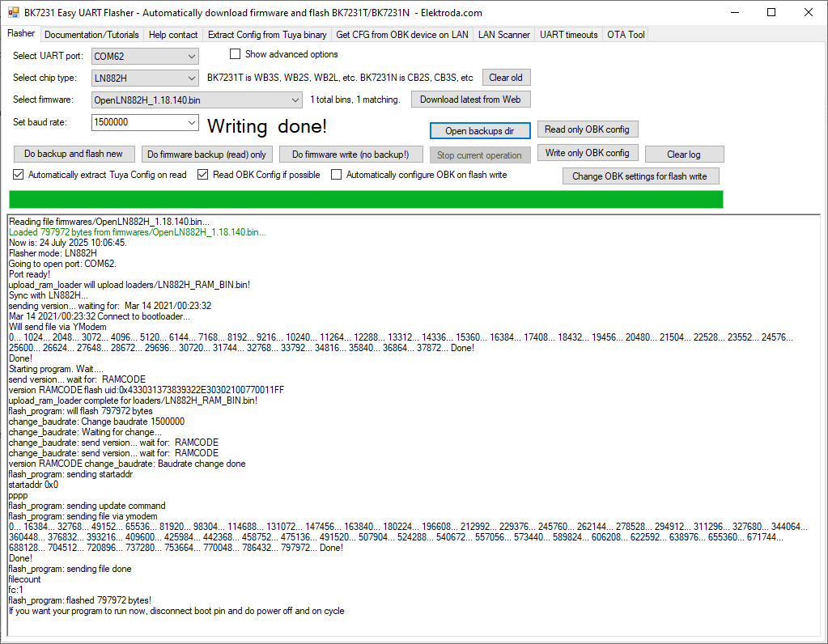Click Open backups dir button
828x644 pixels.
[x=479, y=131]
